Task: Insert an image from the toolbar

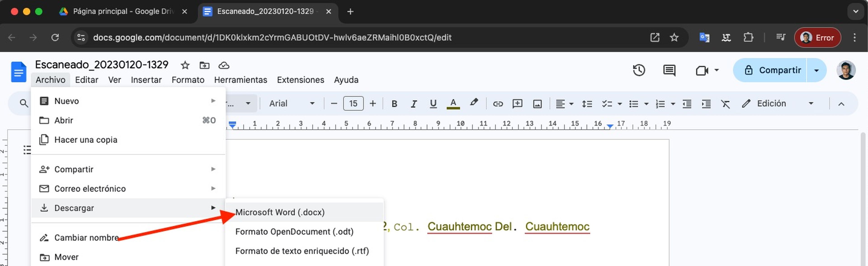Action: [x=537, y=104]
